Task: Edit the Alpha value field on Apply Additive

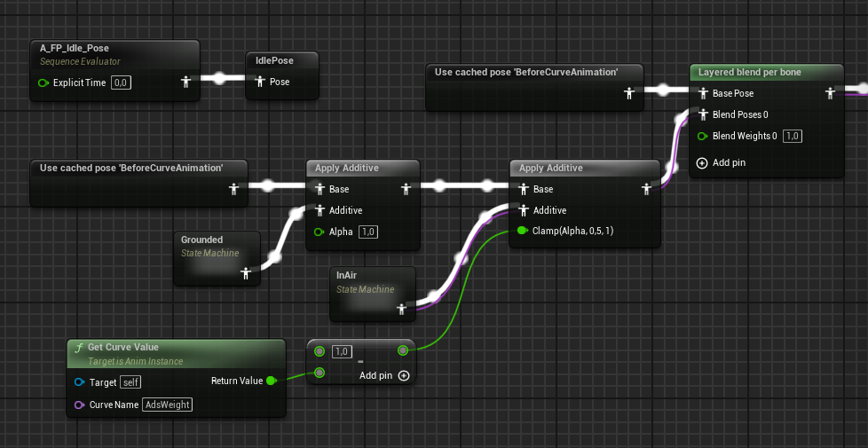Action: 368,232
